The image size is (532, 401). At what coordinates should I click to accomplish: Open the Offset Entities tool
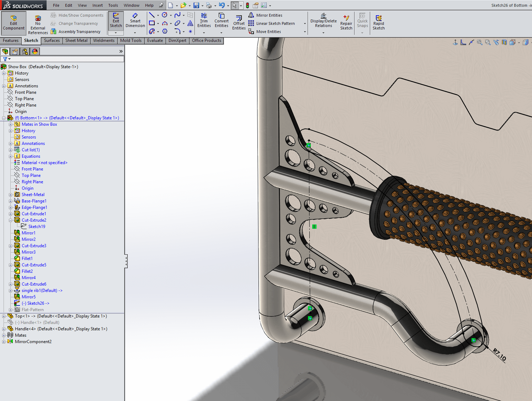coord(239,21)
